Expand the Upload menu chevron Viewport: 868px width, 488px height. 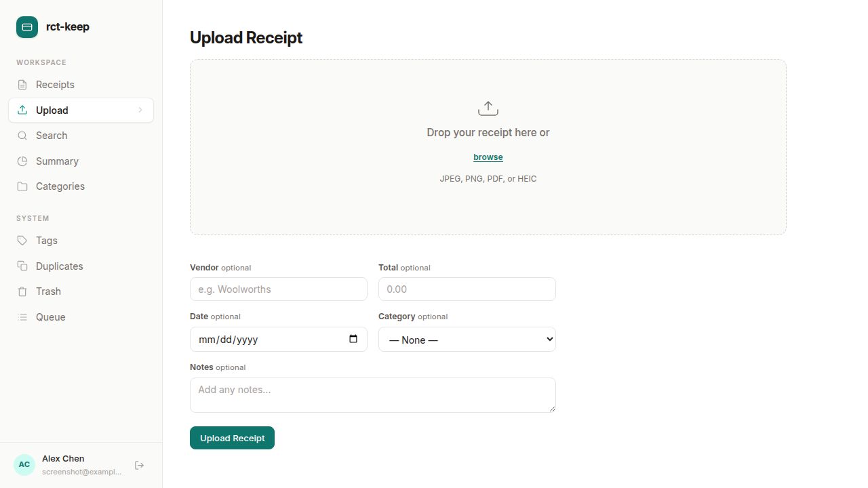coord(140,110)
